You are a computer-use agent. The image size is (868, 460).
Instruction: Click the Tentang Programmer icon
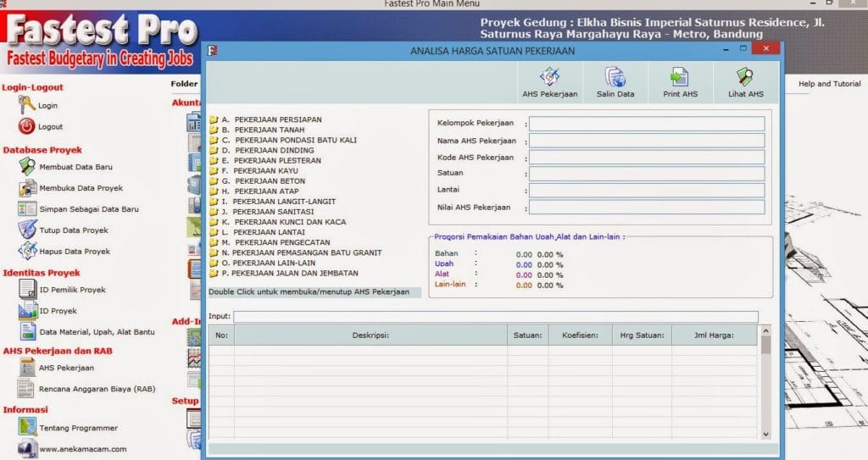[27, 427]
